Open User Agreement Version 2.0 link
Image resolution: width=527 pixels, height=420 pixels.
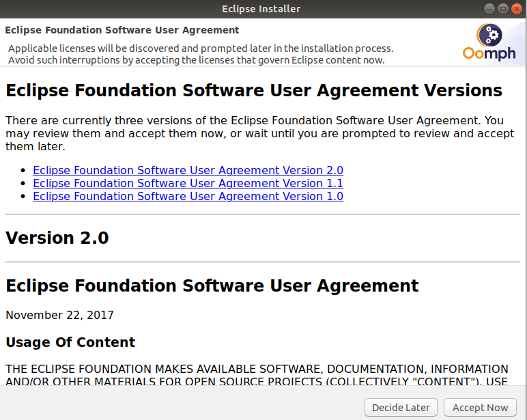188,170
